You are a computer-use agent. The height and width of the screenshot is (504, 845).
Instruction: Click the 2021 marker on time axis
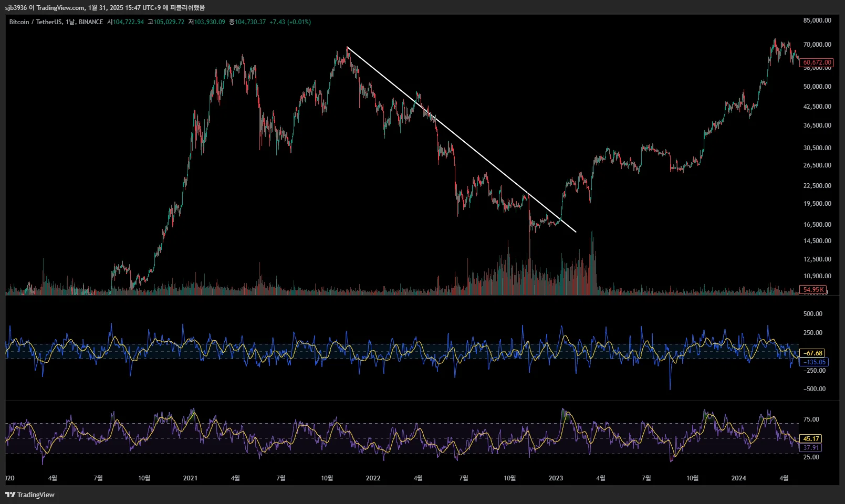pos(190,478)
